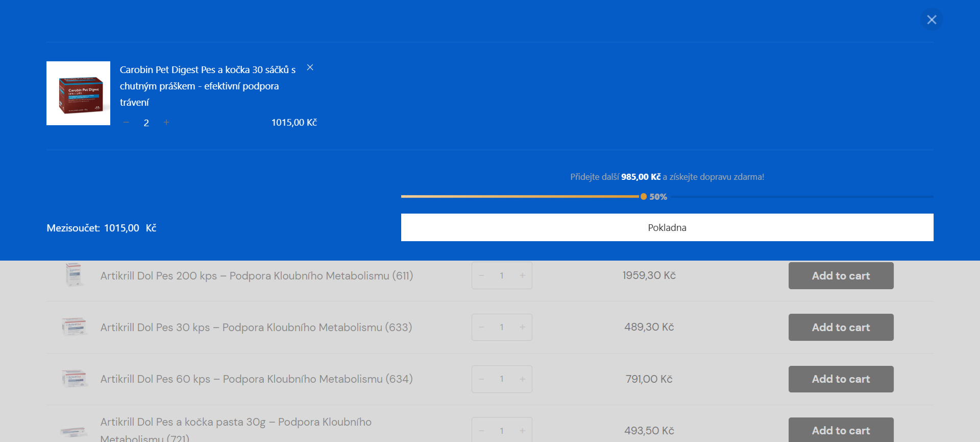The height and width of the screenshot is (442, 980).
Task: Remove Carobin Pet Digest from cart
Action: [x=310, y=67]
